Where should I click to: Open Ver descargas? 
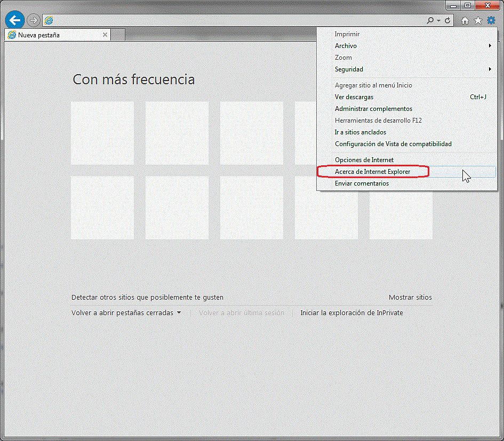pos(407,97)
